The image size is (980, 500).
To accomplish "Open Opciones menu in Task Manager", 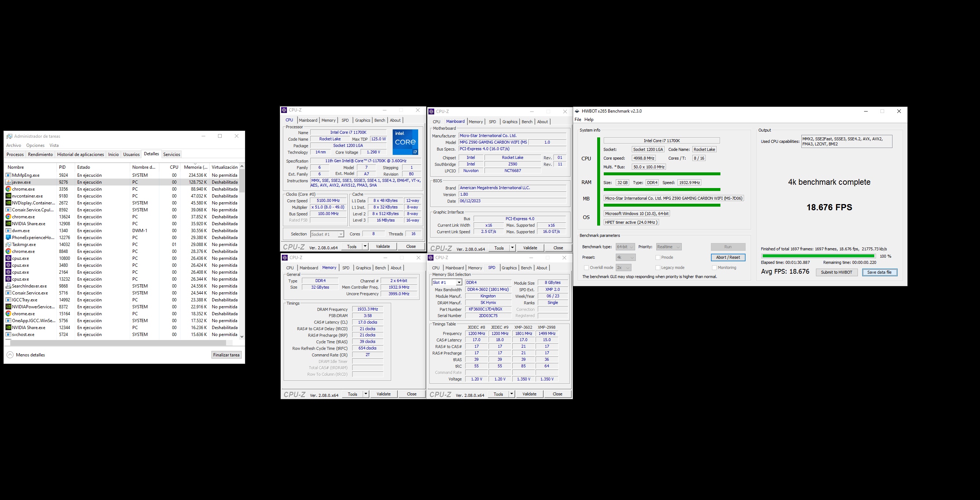I will pyautogui.click(x=35, y=145).
